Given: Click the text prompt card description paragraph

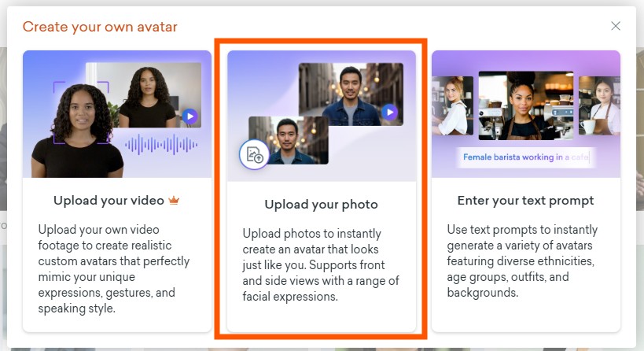Looking at the screenshot, I should pos(525,260).
